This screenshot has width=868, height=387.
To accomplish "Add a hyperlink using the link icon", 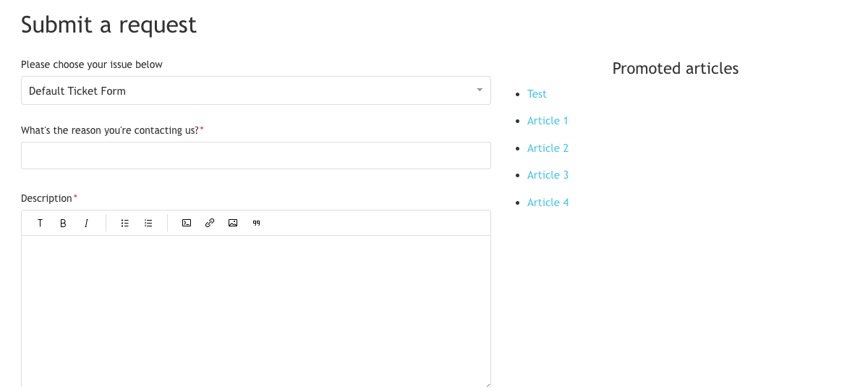I will (x=210, y=224).
